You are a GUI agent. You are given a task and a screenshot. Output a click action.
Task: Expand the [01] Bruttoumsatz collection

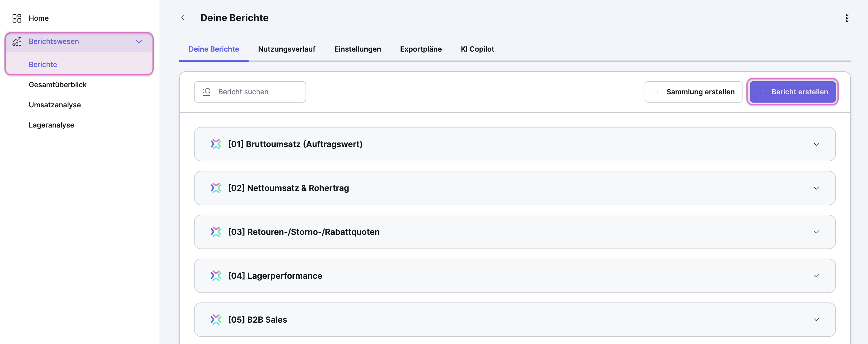(x=816, y=144)
